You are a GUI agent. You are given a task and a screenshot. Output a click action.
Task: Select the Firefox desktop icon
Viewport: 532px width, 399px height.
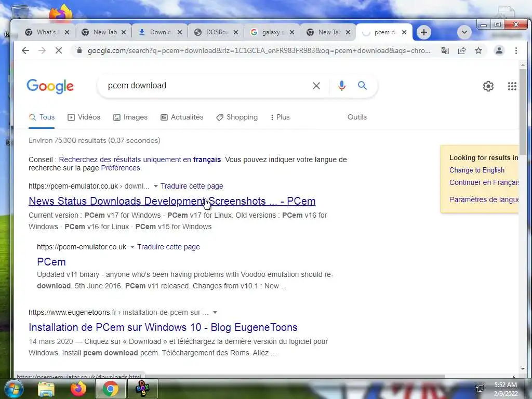coord(61,13)
